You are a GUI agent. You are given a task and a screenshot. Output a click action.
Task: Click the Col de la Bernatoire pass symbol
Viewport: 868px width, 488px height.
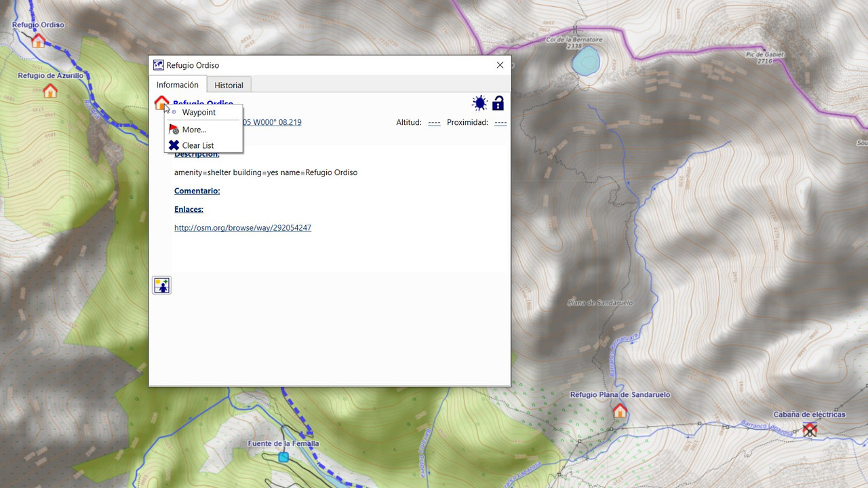click(576, 30)
